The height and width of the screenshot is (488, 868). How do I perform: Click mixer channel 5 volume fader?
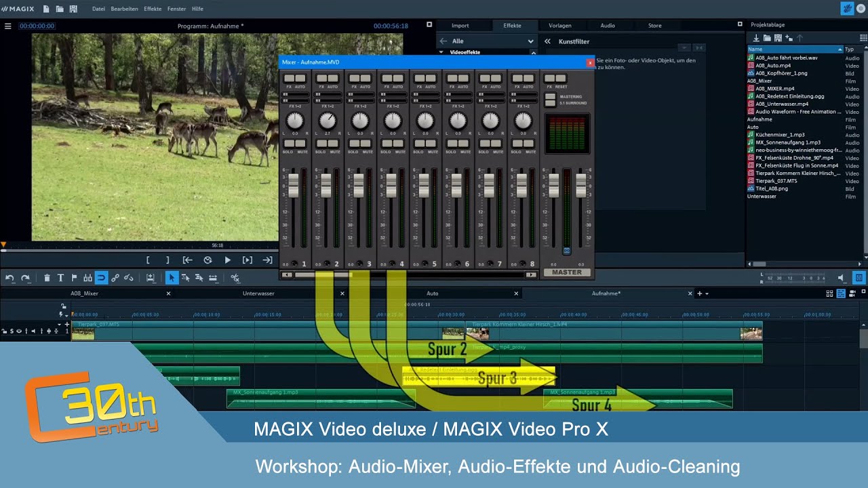coord(424,184)
